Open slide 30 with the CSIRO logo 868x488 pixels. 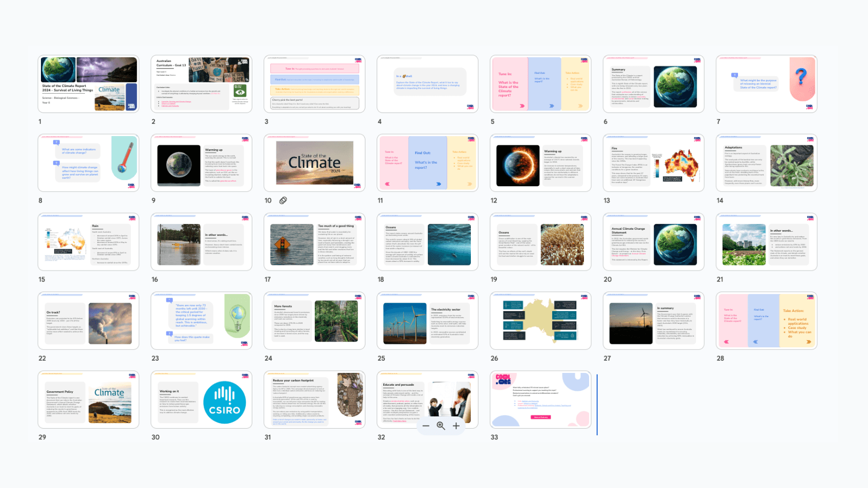202,400
